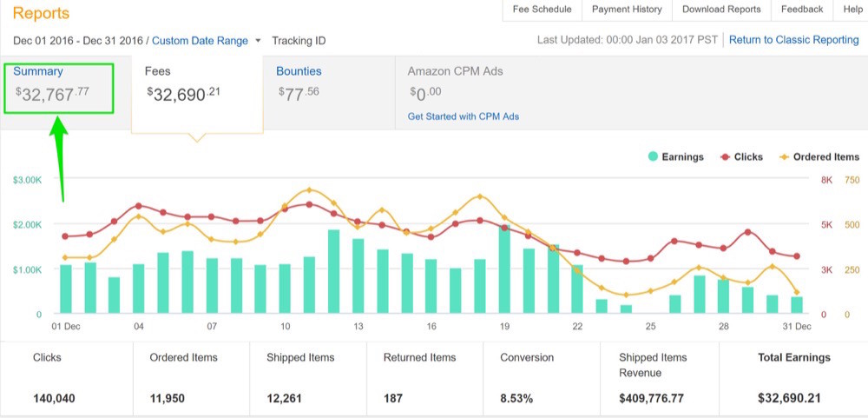Open the Tracking ID selector
Viewport: 868px width, 418px height.
[x=299, y=41]
